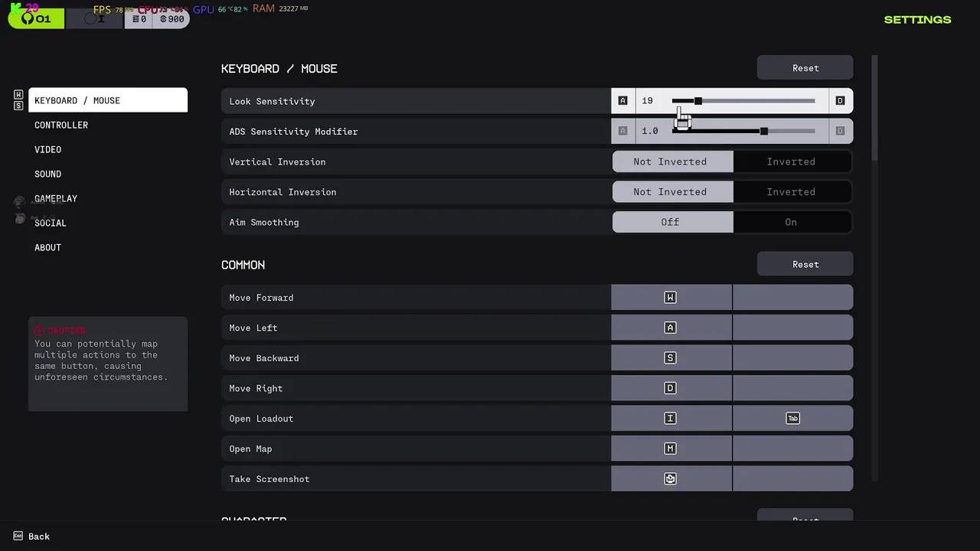Click the ADS Sensitivity Modifier slider handle
Image resolution: width=980 pixels, height=551 pixels.
pyautogui.click(x=763, y=131)
